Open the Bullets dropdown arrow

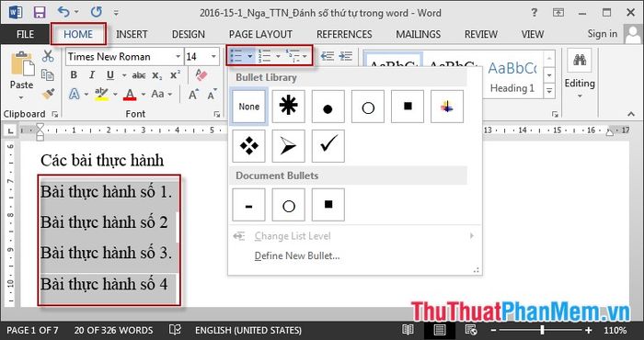pyautogui.click(x=249, y=56)
